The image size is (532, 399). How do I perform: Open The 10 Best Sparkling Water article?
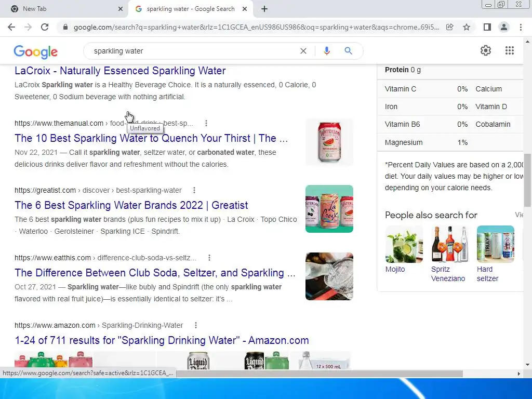click(x=151, y=138)
